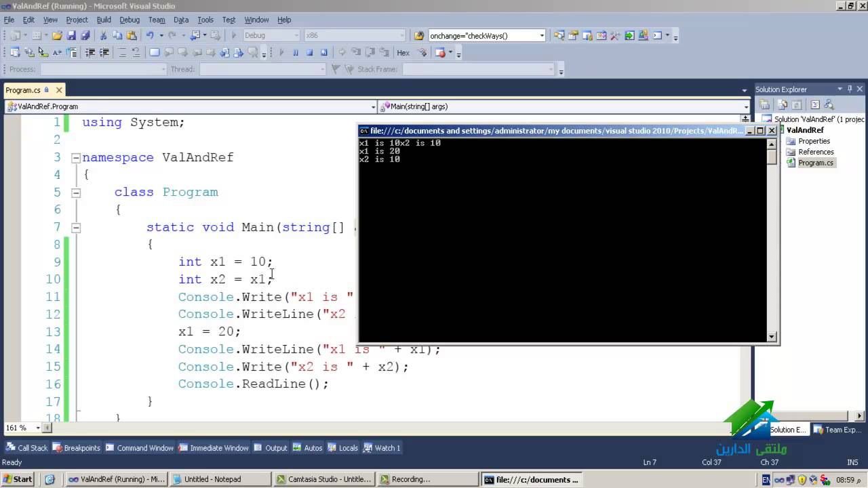Click the Find in Files icon beside the search box

418,35
